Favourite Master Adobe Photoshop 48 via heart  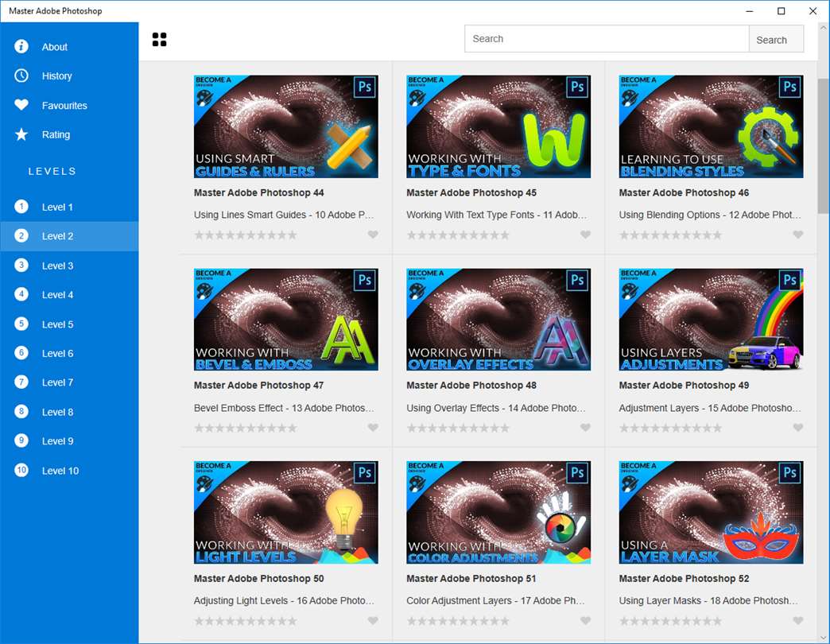tap(585, 428)
